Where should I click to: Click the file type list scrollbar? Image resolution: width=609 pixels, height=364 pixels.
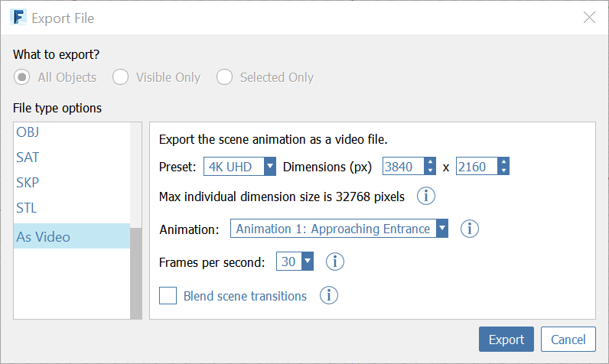tap(136, 271)
